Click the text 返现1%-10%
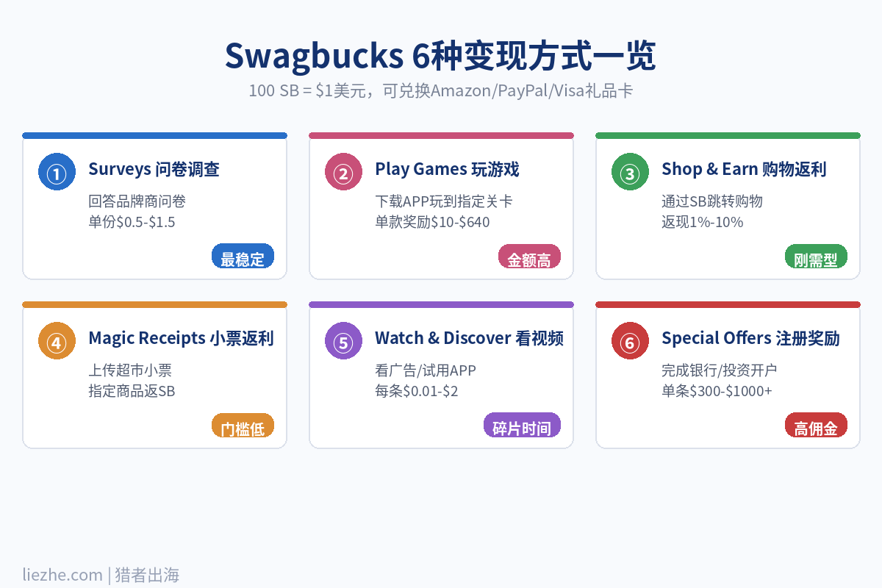The width and height of the screenshot is (882, 588). coord(702,222)
